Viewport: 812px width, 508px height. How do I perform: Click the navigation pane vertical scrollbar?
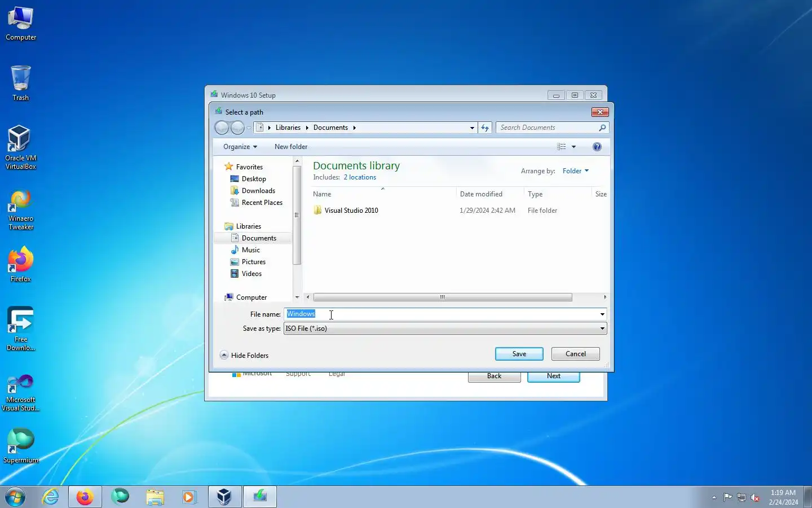[x=297, y=215]
